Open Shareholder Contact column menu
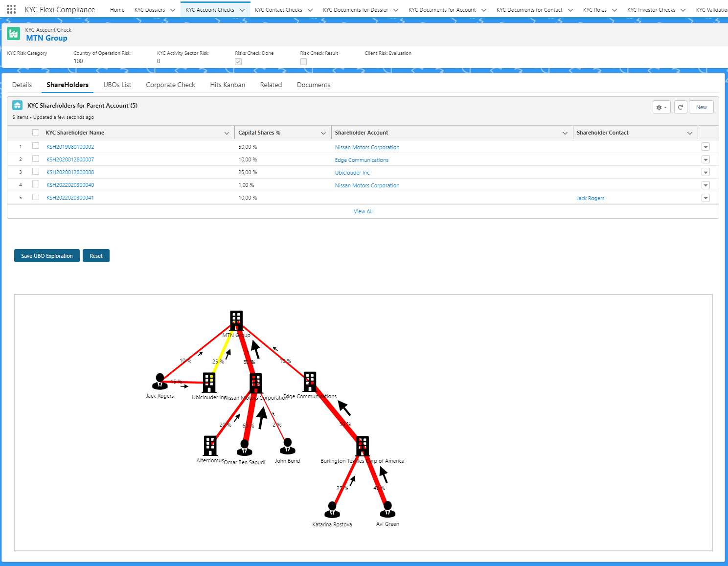Image resolution: width=728 pixels, height=566 pixels. click(x=690, y=133)
